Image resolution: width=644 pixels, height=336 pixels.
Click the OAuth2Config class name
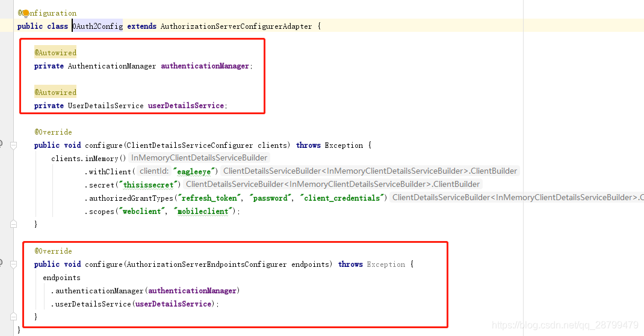(98, 26)
